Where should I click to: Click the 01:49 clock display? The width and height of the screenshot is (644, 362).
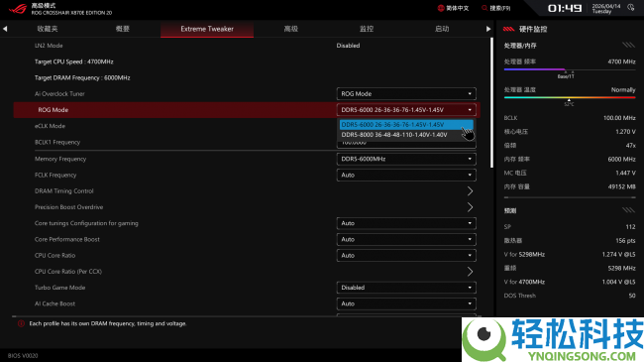pos(565,8)
